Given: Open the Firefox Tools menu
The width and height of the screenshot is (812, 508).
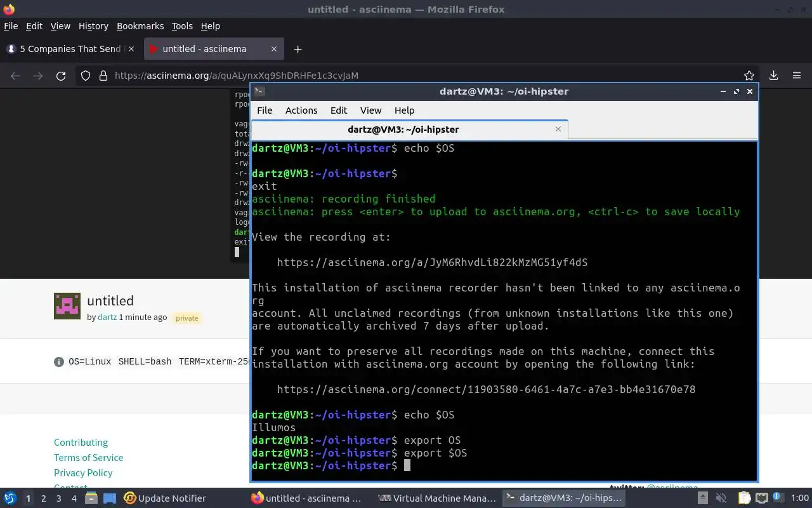Looking at the screenshot, I should [x=182, y=26].
